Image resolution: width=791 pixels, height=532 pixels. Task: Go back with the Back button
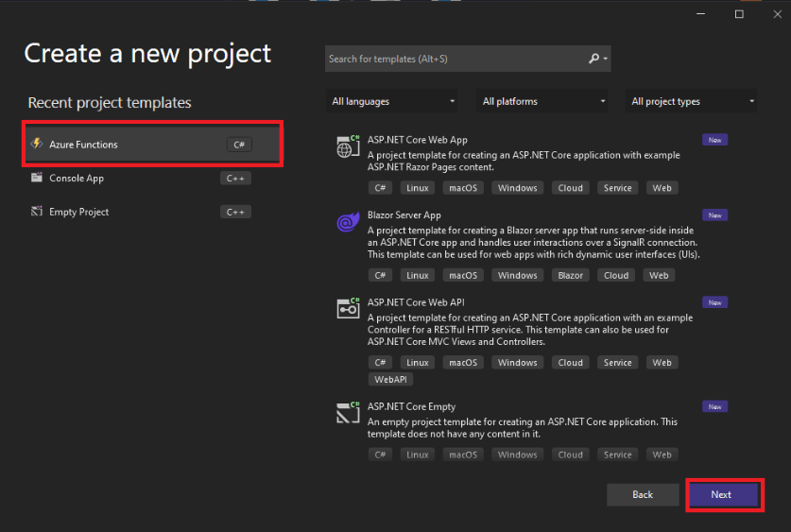(643, 494)
